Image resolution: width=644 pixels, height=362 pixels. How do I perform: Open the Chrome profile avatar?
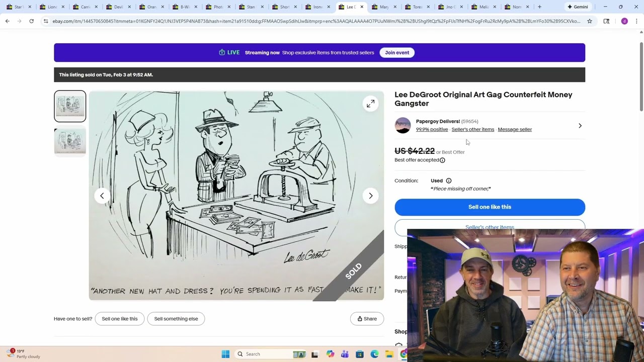(624, 21)
